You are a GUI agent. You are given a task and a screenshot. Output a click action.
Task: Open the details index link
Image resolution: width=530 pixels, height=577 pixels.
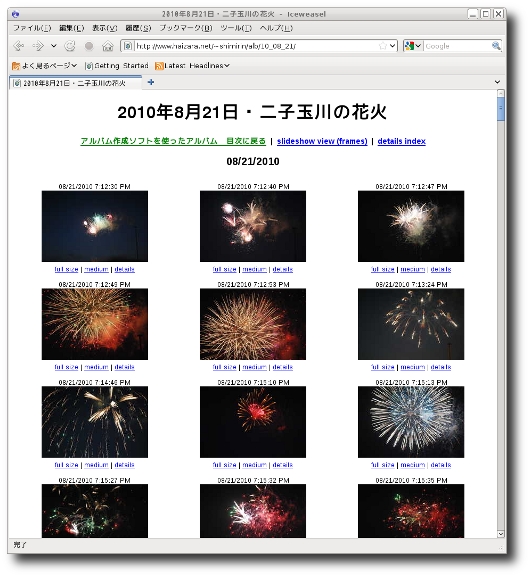click(x=402, y=141)
